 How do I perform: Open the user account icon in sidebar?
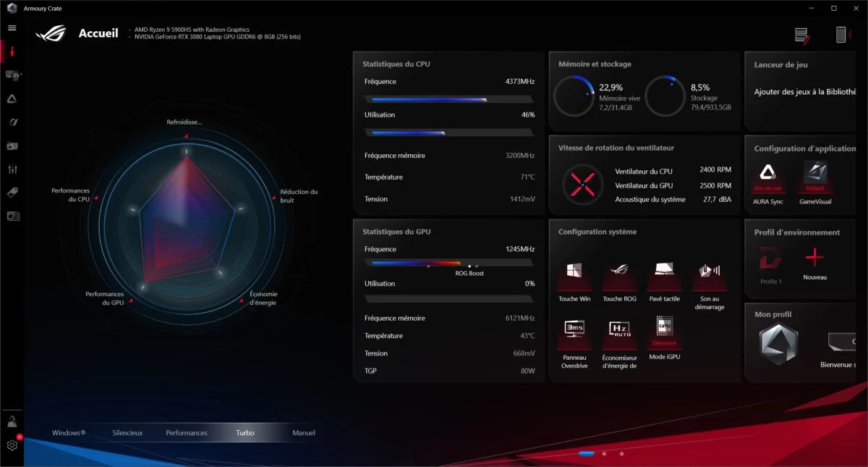pos(12,421)
